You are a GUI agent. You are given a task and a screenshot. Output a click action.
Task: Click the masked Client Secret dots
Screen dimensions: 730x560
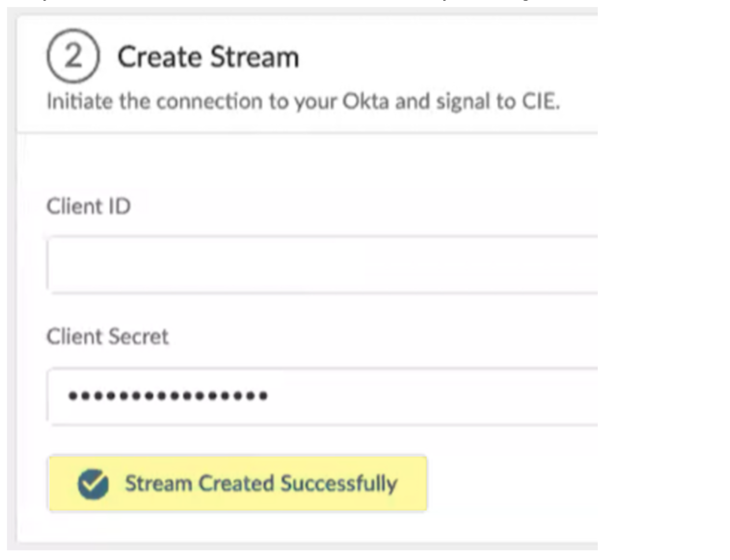[x=168, y=396]
